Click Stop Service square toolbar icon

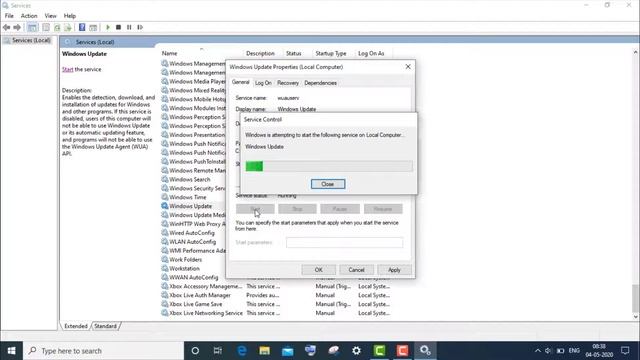point(118,27)
